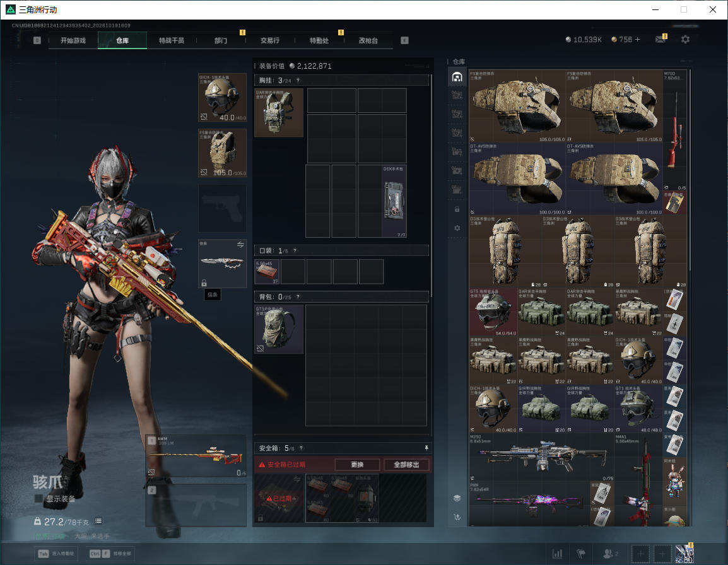Screen dimensions: 728x565
Task: Click the equipment panel scrollbar
Action: tap(432, 185)
